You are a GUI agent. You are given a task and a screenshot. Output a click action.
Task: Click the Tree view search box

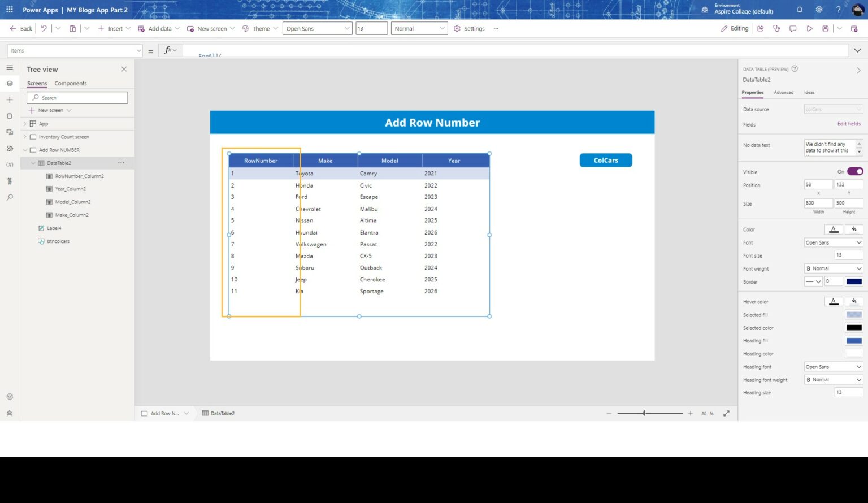point(77,98)
